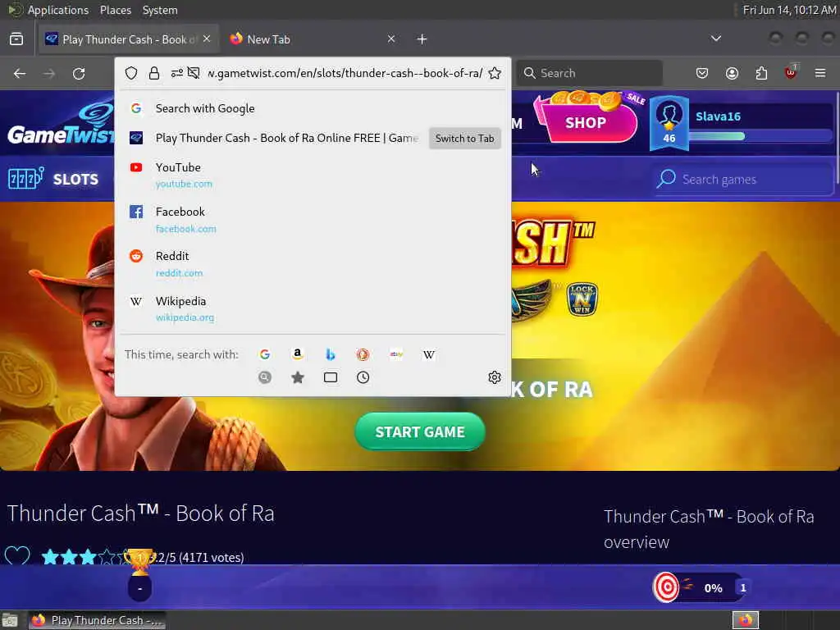Screen dimensions: 840x630
Task: Open the Firefox account icon
Action: [732, 73]
